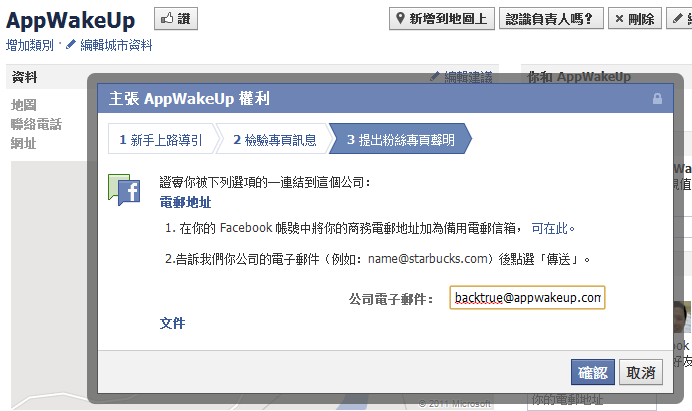
Task: Click the 資料 section header
Action: 25,77
